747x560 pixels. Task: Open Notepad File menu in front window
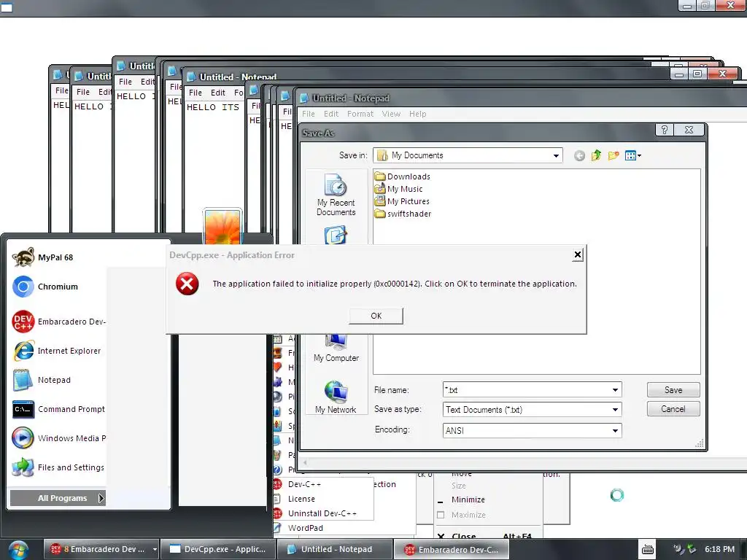(x=309, y=114)
